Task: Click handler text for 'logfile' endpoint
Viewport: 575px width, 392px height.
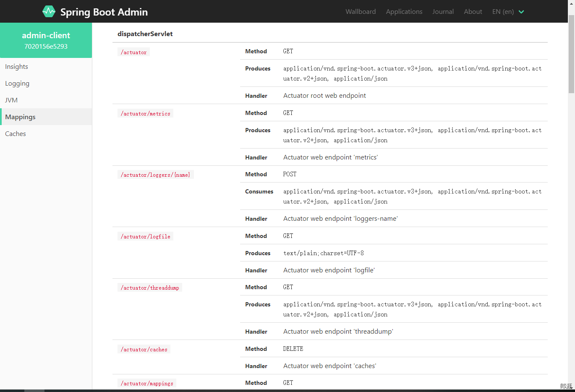Action: coord(329,270)
